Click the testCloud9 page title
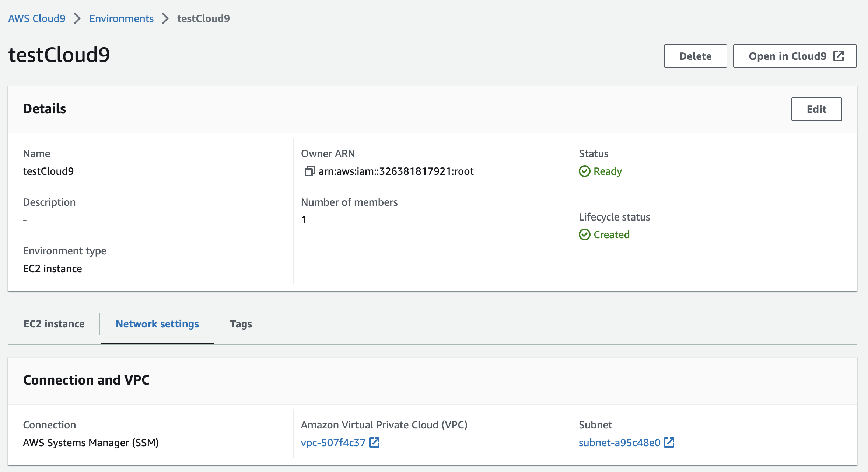This screenshot has width=868, height=472. (59, 55)
